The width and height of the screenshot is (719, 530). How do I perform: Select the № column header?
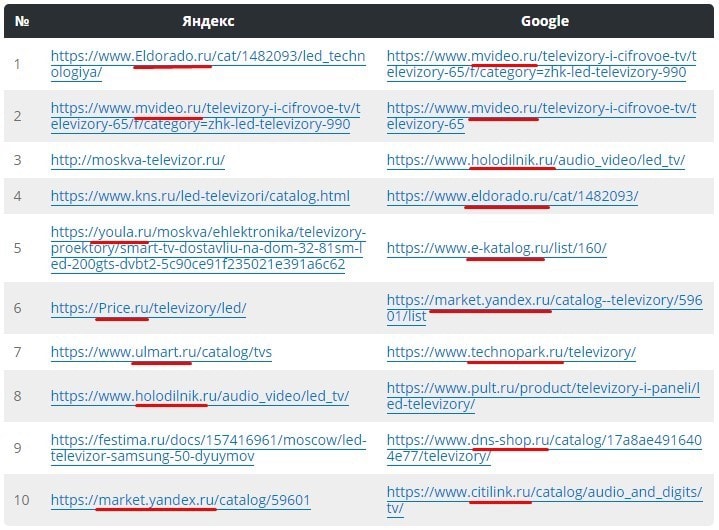point(22,21)
